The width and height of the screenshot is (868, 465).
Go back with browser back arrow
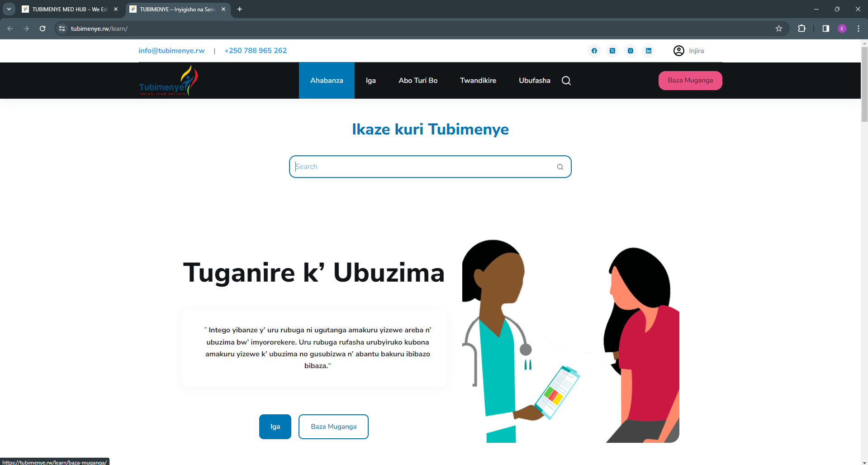tap(10, 29)
